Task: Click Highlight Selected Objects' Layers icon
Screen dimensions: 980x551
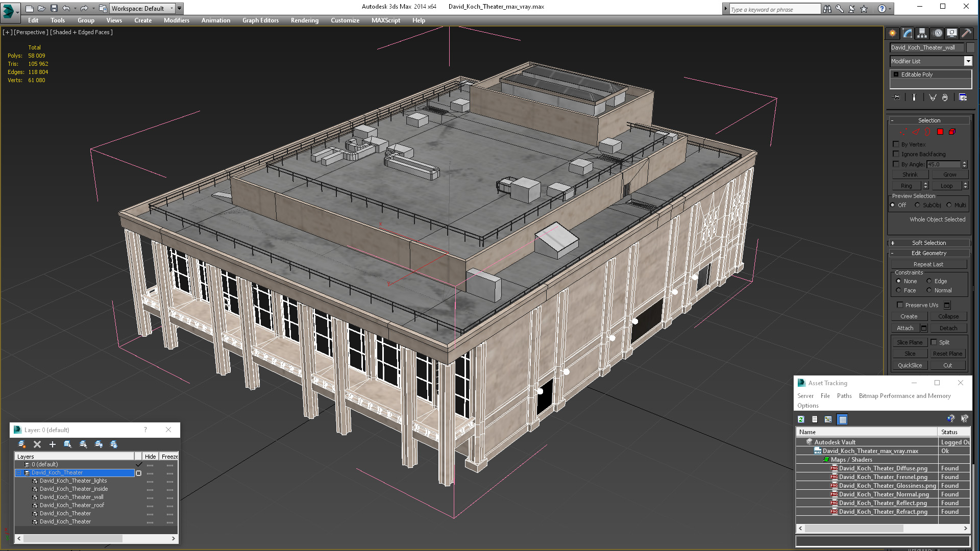Action: pos(83,444)
